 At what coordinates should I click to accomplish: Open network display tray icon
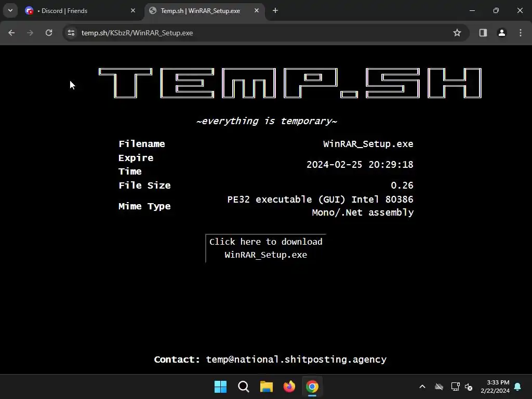(455, 387)
